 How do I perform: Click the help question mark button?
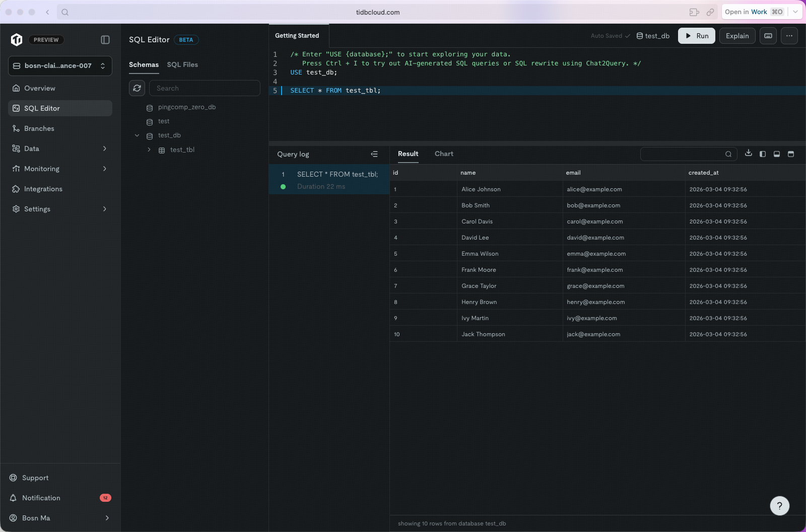[779, 506]
